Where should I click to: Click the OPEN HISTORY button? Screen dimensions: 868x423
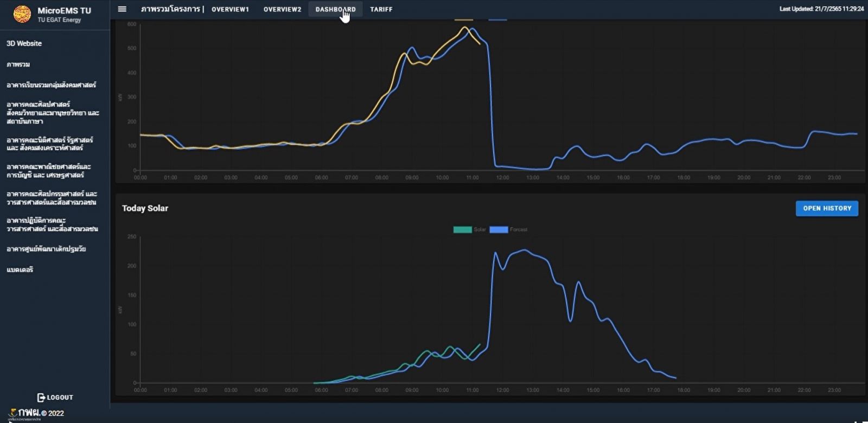pos(827,208)
